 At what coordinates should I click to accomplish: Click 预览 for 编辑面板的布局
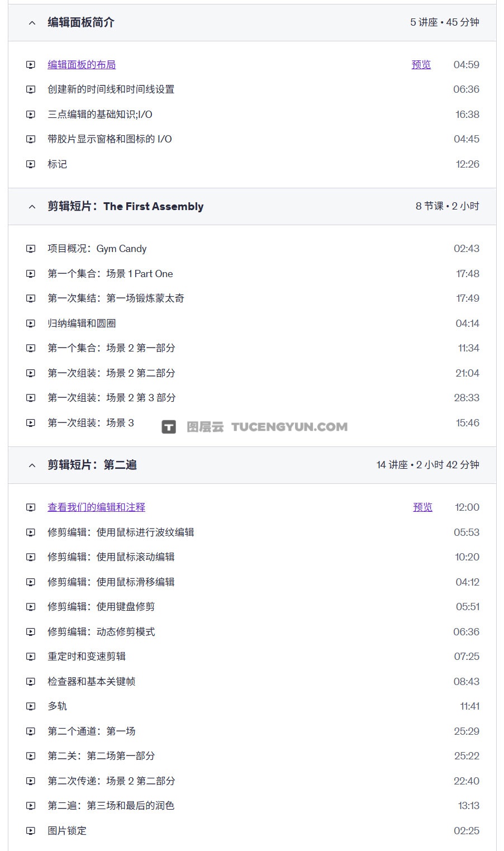(x=421, y=65)
